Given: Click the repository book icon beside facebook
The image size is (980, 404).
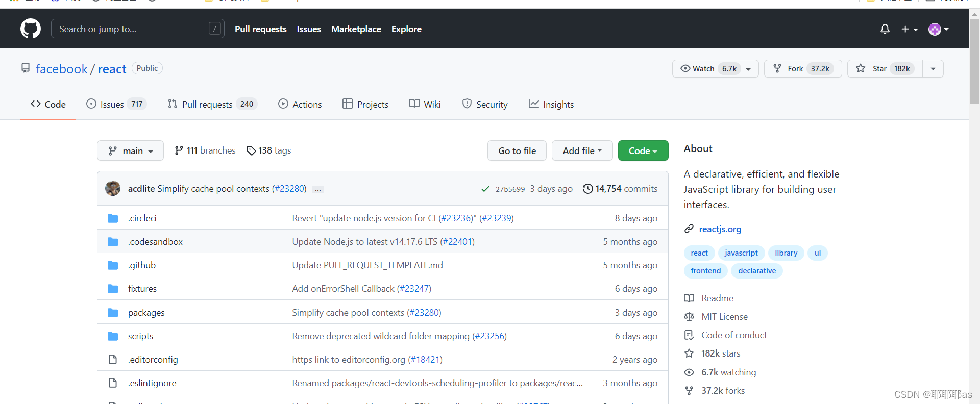Looking at the screenshot, I should [x=26, y=68].
